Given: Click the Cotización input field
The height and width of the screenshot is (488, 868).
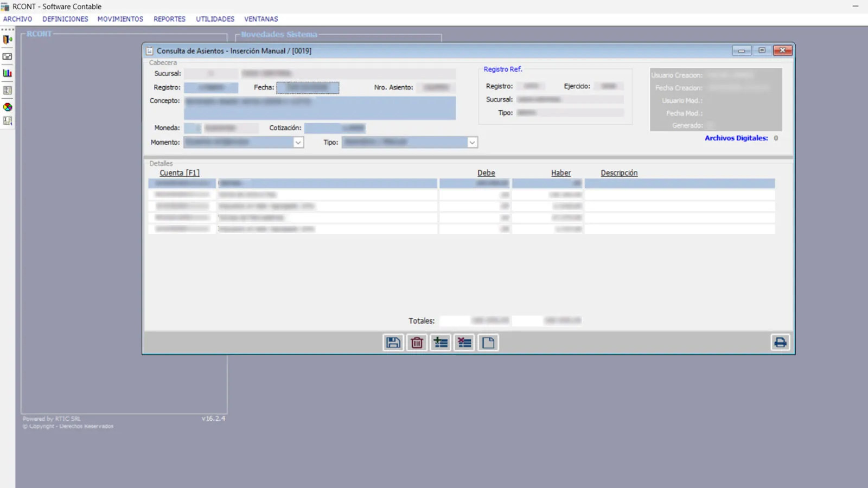Looking at the screenshot, I should [x=335, y=129].
